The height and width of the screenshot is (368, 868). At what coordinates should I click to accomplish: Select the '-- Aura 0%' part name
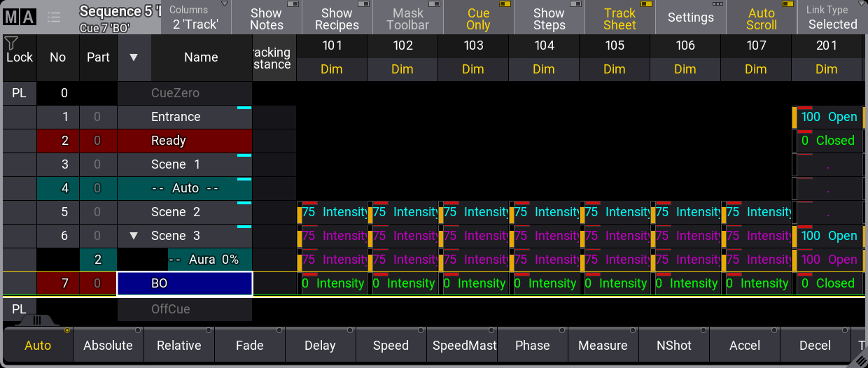coord(210,260)
